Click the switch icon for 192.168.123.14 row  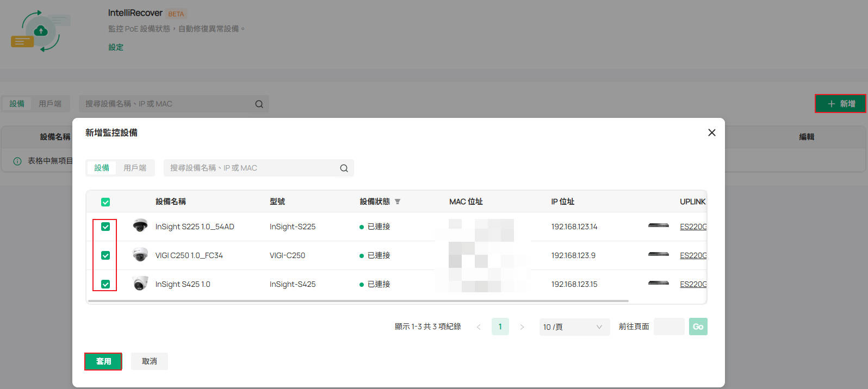[x=658, y=225]
